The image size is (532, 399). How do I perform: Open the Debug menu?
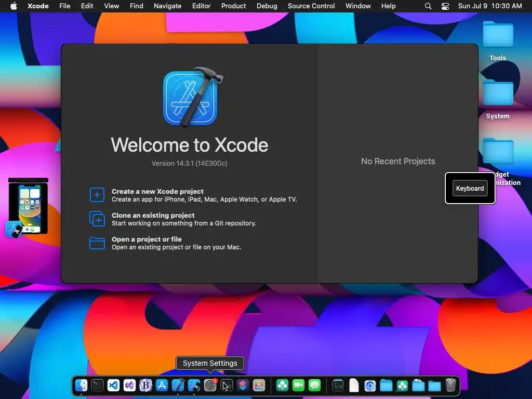point(267,6)
